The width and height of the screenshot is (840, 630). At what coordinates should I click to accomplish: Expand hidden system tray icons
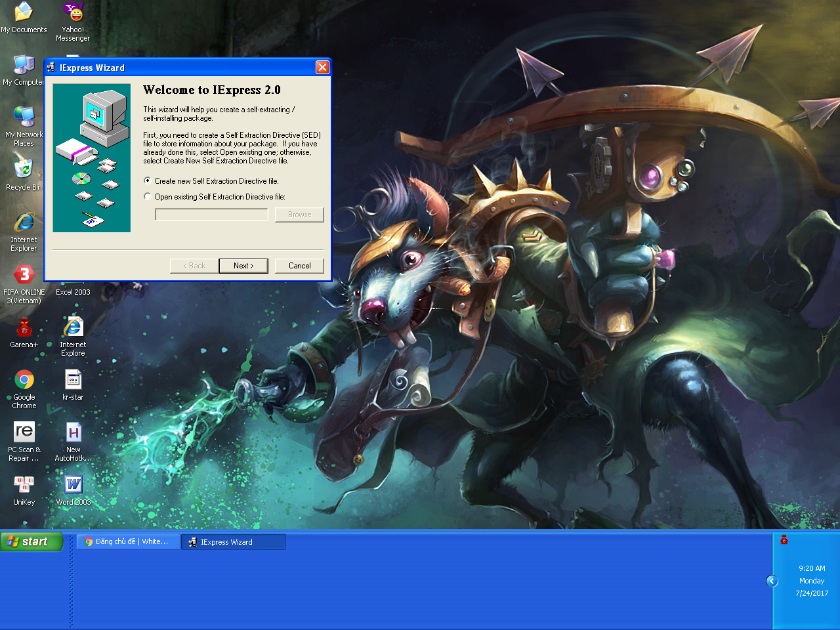[772, 581]
